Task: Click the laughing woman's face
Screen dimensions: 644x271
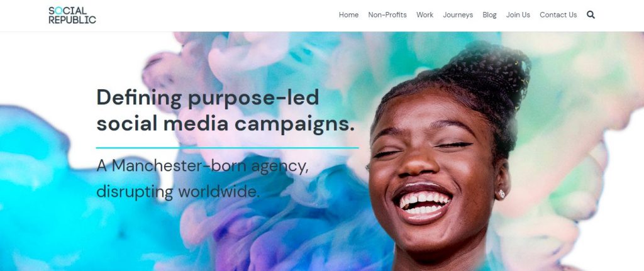Action: [x=431, y=172]
